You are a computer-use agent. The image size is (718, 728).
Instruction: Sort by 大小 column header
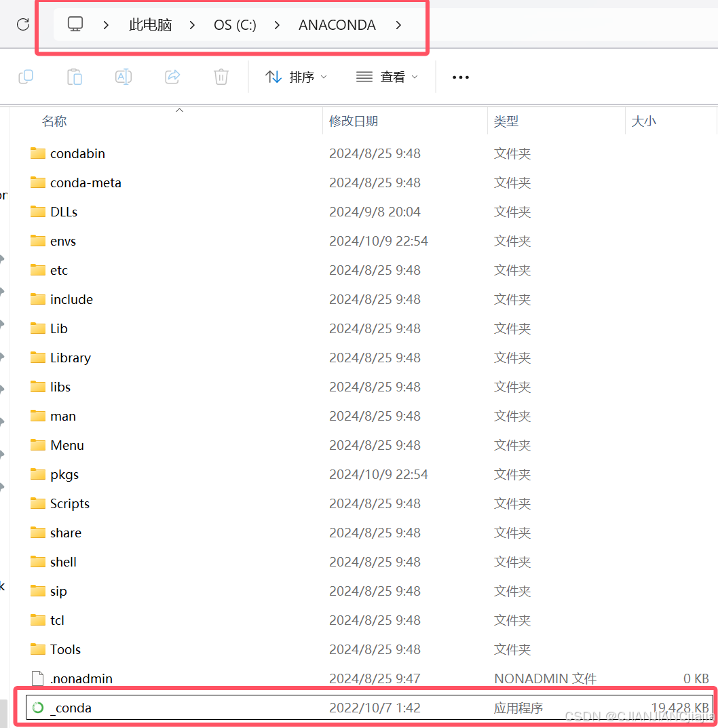[644, 121]
